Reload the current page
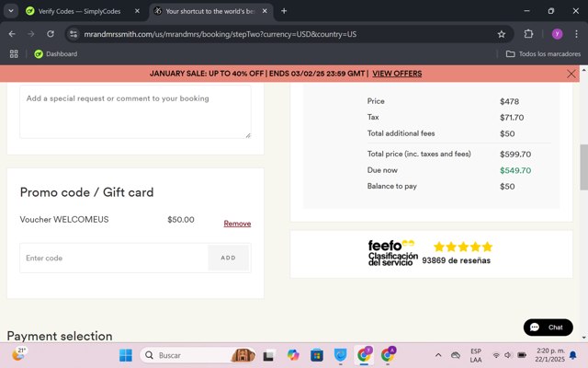Image resolution: width=588 pixels, height=368 pixels. 51,34
